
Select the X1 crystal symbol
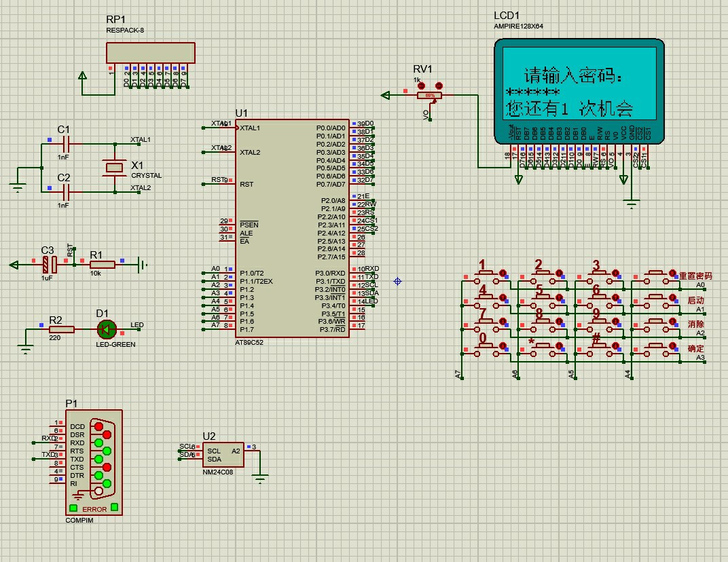pyautogui.click(x=115, y=168)
